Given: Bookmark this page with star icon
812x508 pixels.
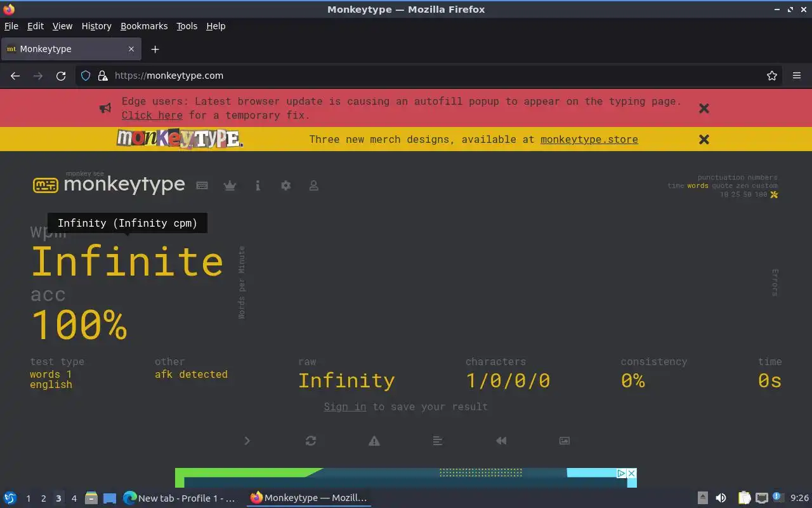Looking at the screenshot, I should click(x=772, y=76).
